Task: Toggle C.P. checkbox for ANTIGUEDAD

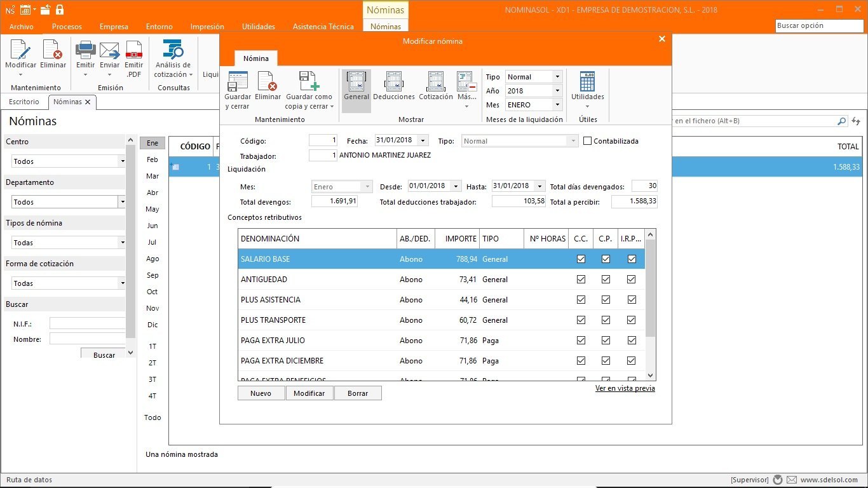Action: [606, 280]
